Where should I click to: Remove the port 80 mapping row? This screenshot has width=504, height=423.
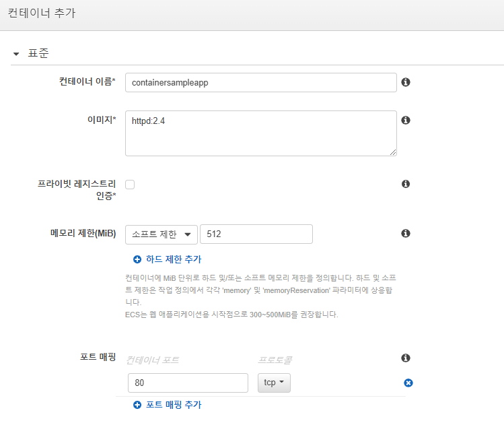[x=408, y=383]
